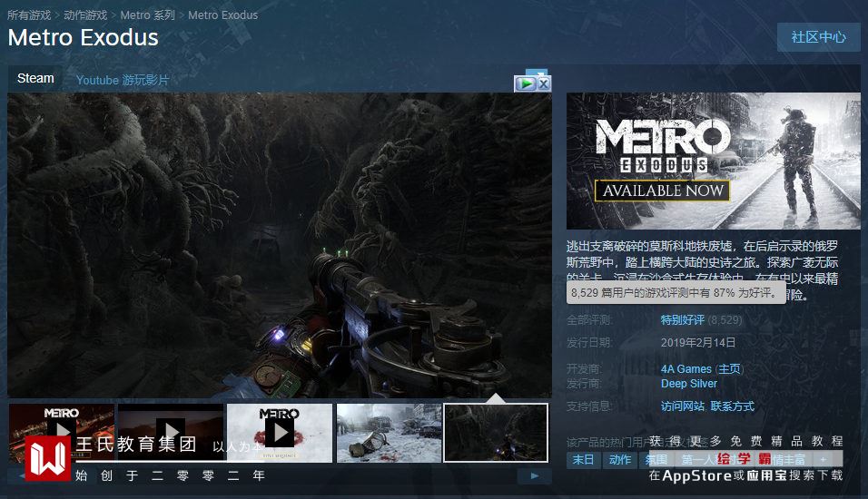Play the second dark video thumbnail
This screenshot has width=868, height=499.
coord(171,433)
